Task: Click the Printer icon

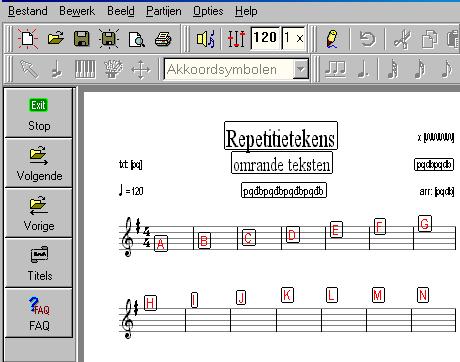Action: click(x=163, y=39)
